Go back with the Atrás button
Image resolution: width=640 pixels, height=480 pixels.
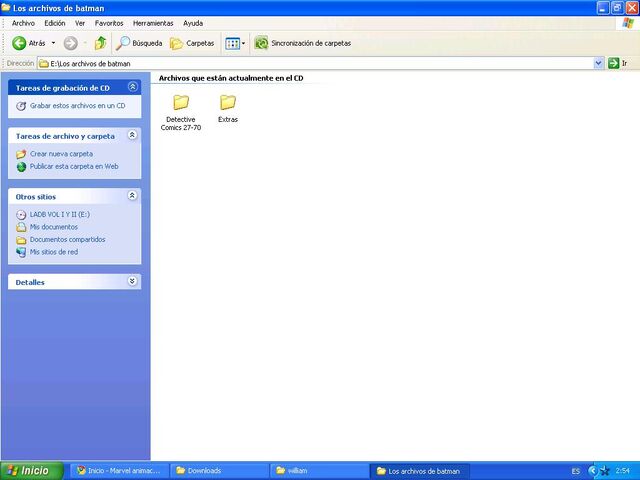pyautogui.click(x=29, y=43)
